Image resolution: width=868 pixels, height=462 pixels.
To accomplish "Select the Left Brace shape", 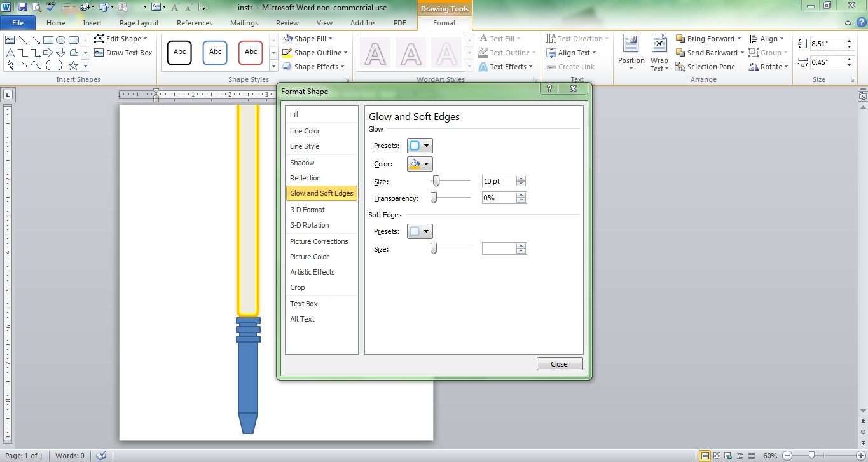I will coord(48,65).
